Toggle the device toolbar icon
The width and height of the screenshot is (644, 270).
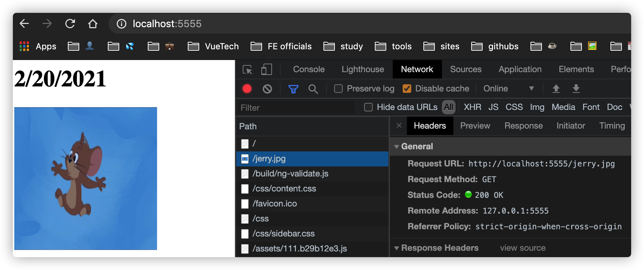pos(266,69)
